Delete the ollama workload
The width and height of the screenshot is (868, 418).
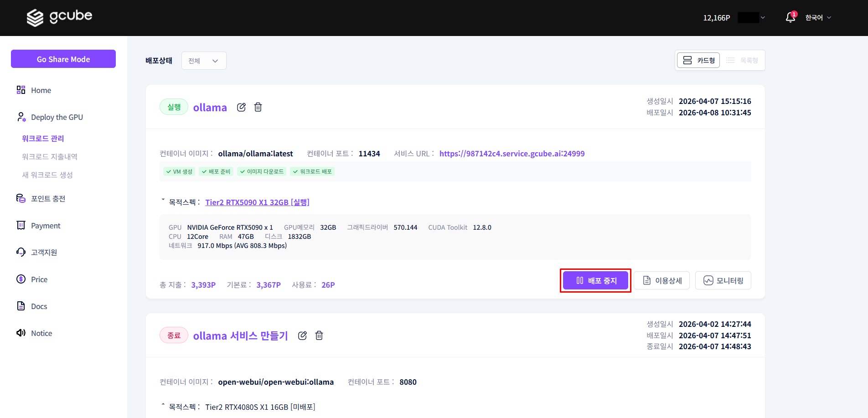(258, 107)
